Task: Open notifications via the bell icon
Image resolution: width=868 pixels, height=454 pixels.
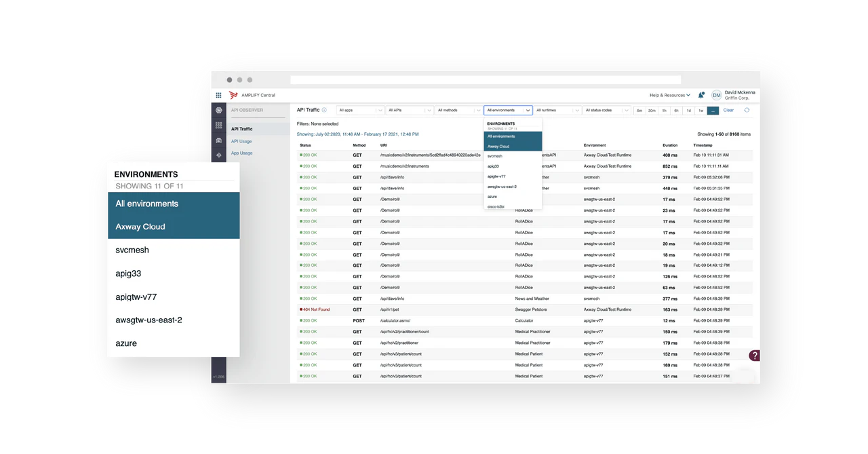Action: tap(701, 95)
